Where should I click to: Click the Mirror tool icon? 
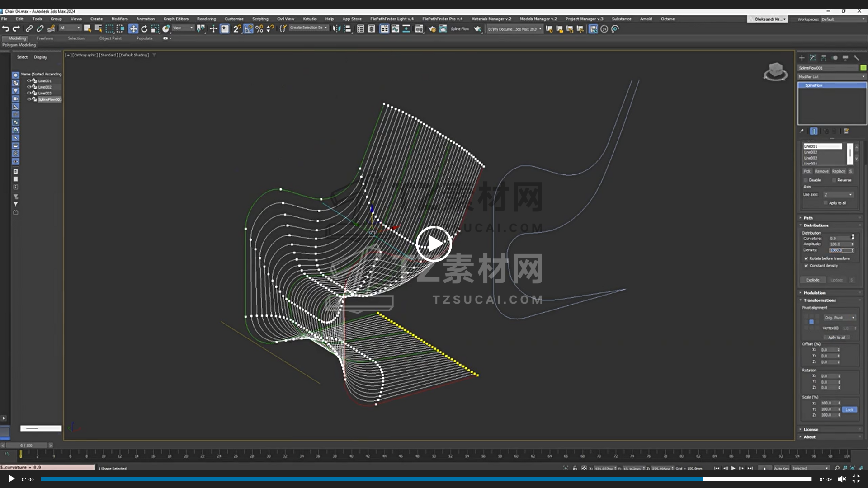336,29
